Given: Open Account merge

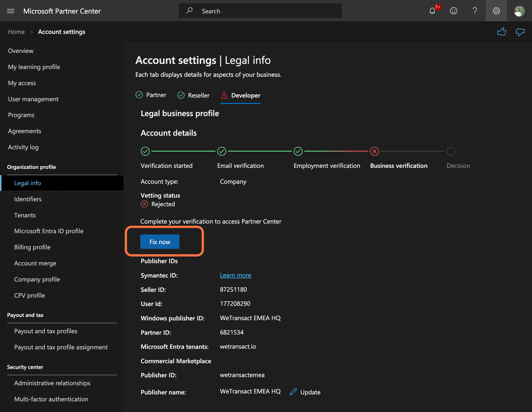Looking at the screenshot, I should point(35,263).
